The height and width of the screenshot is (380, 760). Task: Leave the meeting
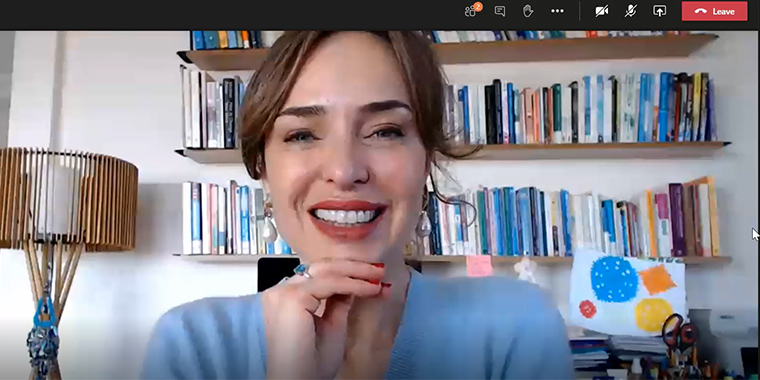point(714,11)
